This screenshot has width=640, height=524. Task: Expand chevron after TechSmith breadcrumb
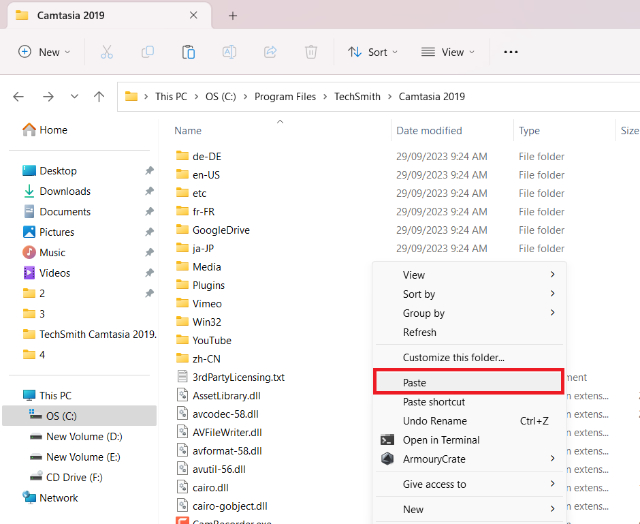coord(389,97)
